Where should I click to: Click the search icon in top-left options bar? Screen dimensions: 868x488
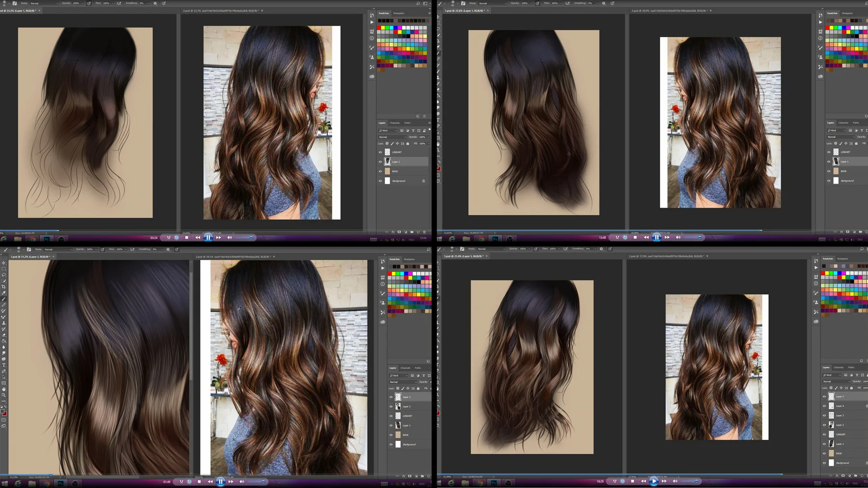point(418,3)
